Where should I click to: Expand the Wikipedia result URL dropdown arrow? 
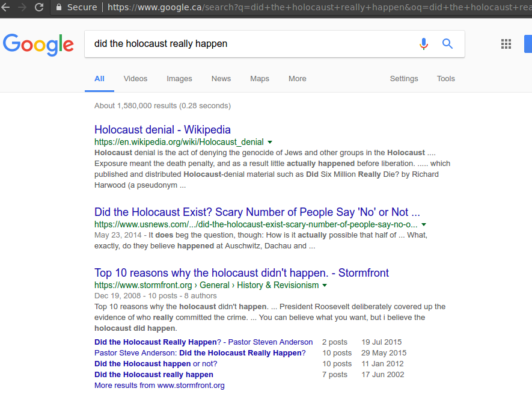pyautogui.click(x=270, y=142)
